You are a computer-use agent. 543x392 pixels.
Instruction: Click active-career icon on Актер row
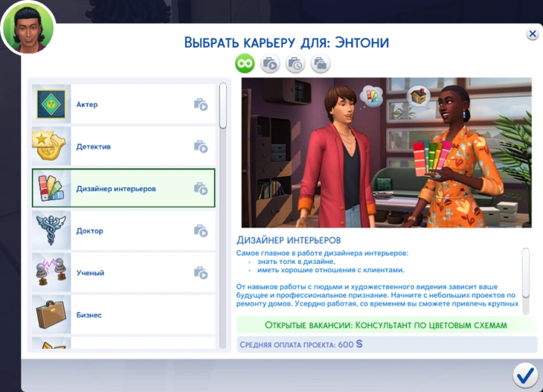point(201,105)
